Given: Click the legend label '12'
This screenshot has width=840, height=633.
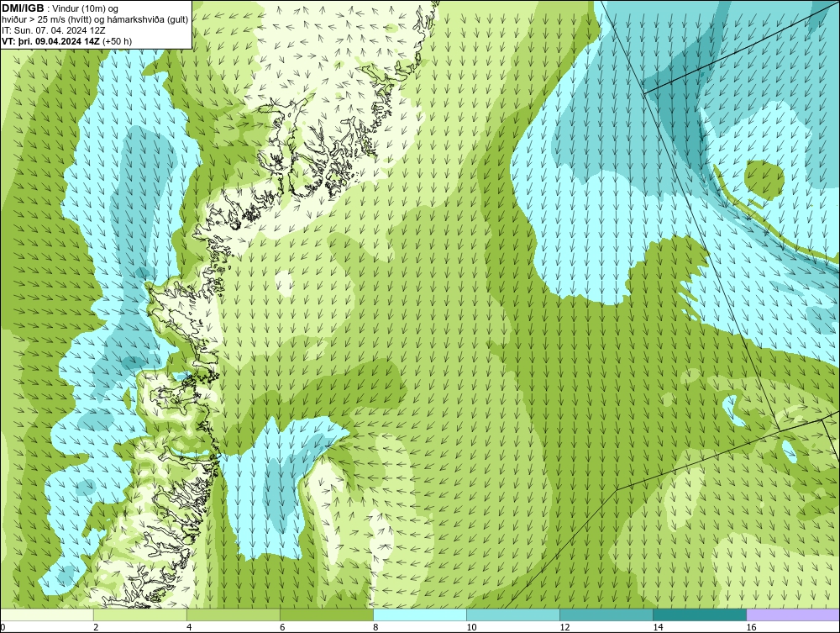Looking at the screenshot, I should click(564, 627).
